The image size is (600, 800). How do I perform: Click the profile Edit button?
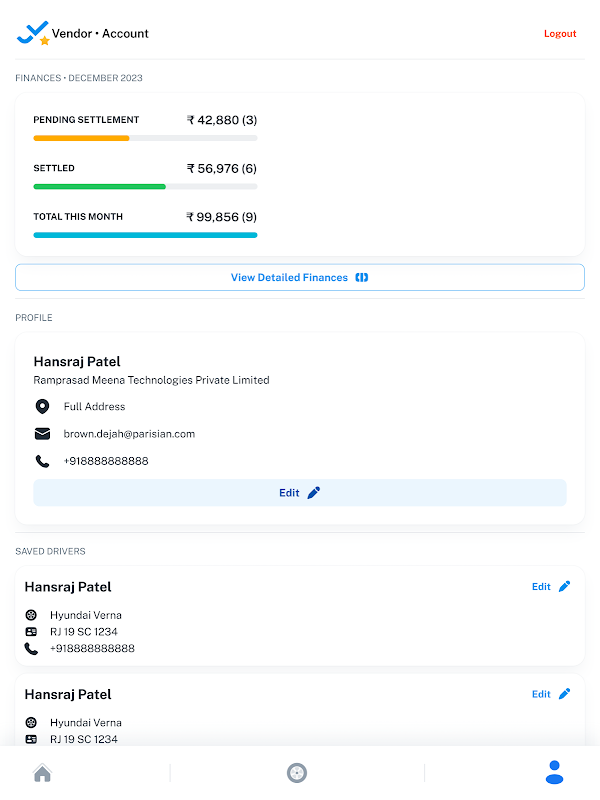[x=300, y=492]
